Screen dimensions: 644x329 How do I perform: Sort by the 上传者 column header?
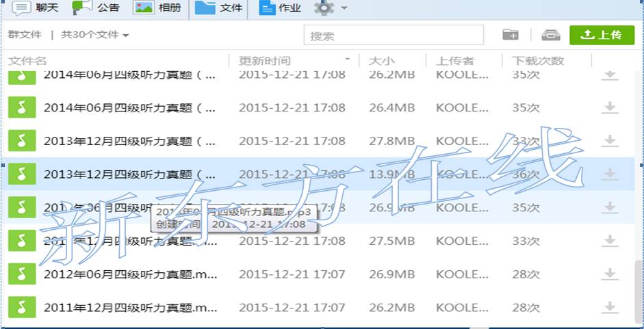pos(456,61)
